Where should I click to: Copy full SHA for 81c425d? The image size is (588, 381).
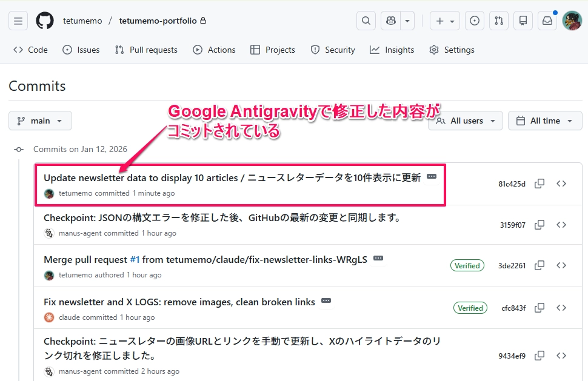point(540,184)
